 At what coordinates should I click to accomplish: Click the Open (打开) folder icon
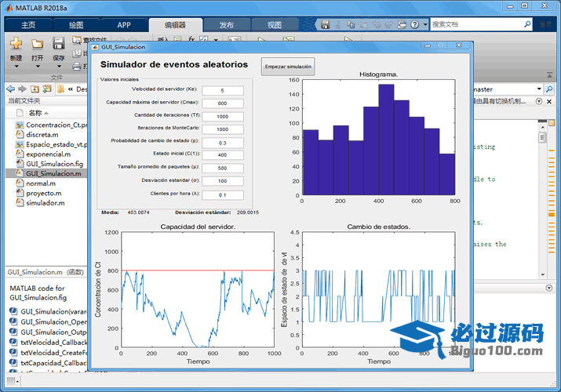pyautogui.click(x=37, y=43)
